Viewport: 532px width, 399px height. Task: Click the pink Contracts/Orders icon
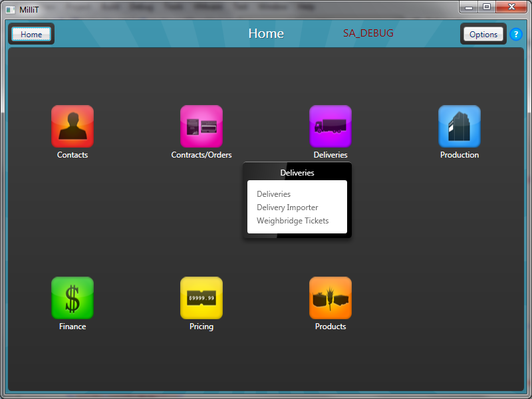click(201, 126)
